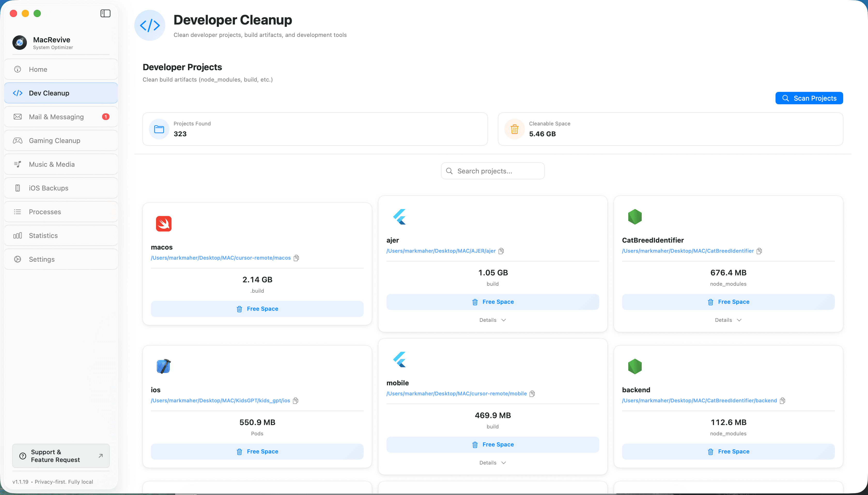
Task: Copy the kids_gpt ios project path
Action: (296, 401)
